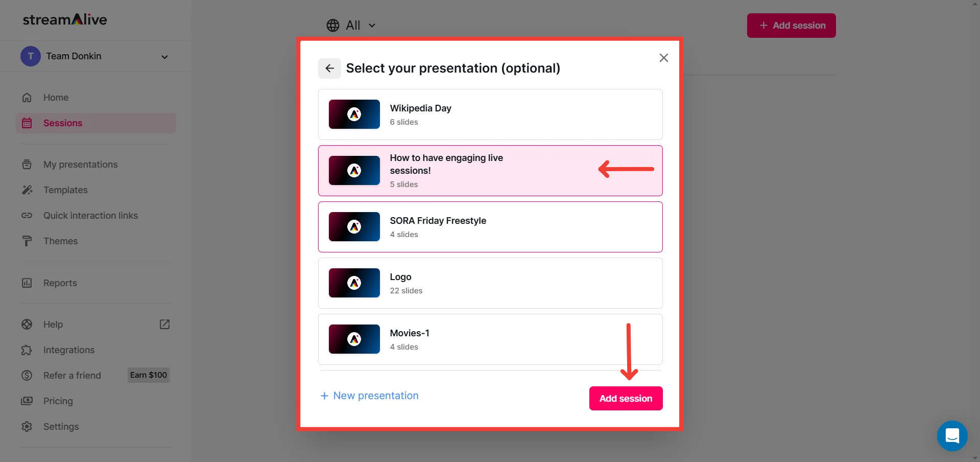Click the Home house icon in the sidebar

(x=27, y=98)
